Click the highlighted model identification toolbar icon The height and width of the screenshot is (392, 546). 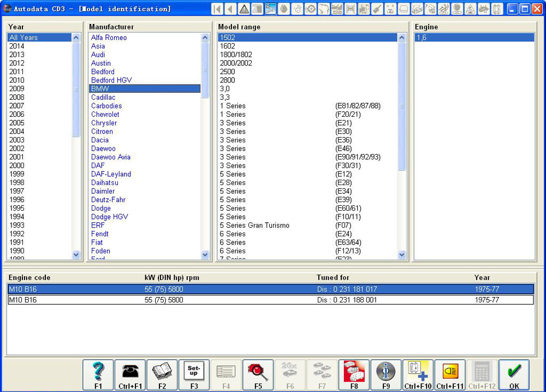(x=271, y=9)
